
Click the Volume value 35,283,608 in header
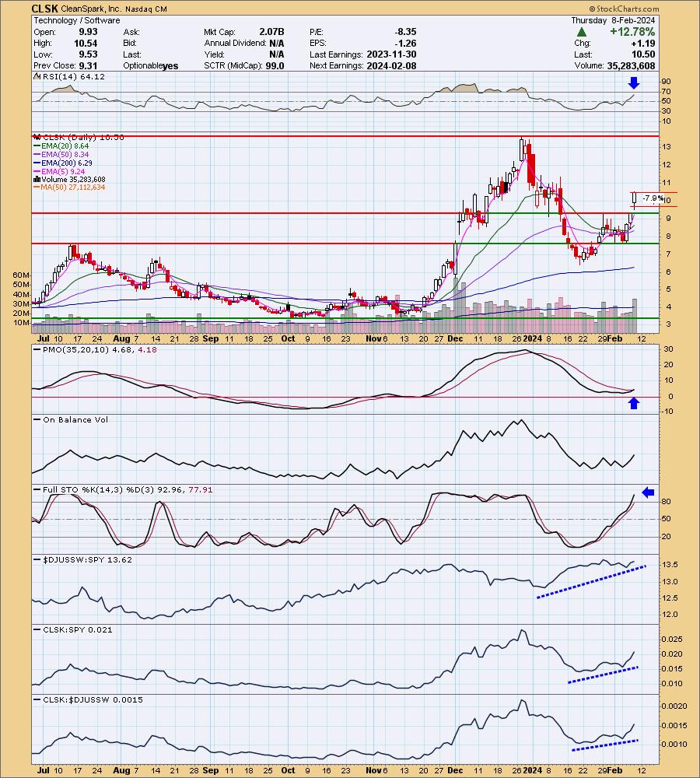pos(631,66)
